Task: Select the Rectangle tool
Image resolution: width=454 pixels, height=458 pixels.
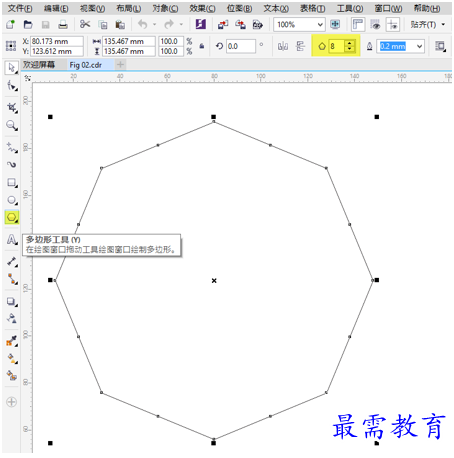Action: pos(12,182)
